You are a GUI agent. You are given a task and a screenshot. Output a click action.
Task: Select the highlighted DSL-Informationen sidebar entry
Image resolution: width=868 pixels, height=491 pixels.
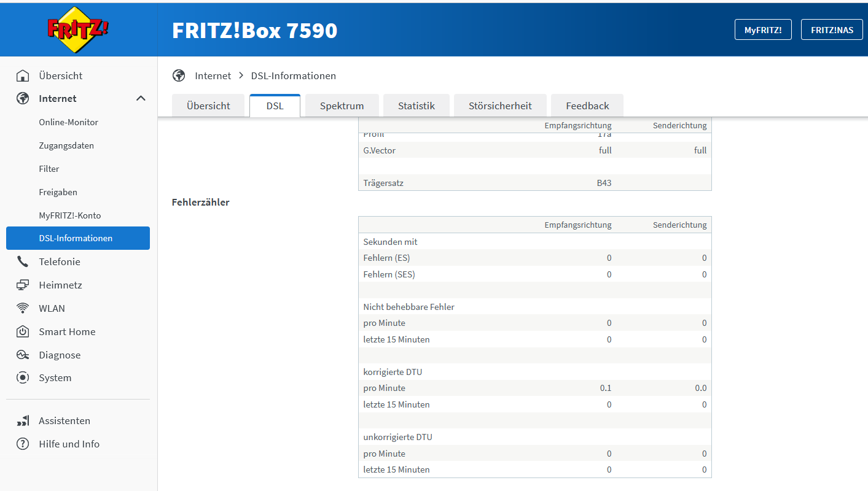[78, 238]
